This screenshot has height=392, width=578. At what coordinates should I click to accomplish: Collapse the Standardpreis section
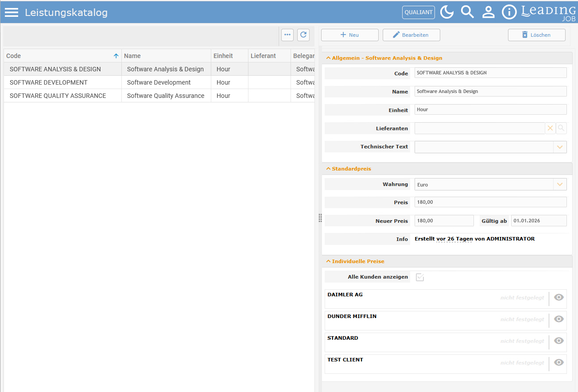pos(328,169)
